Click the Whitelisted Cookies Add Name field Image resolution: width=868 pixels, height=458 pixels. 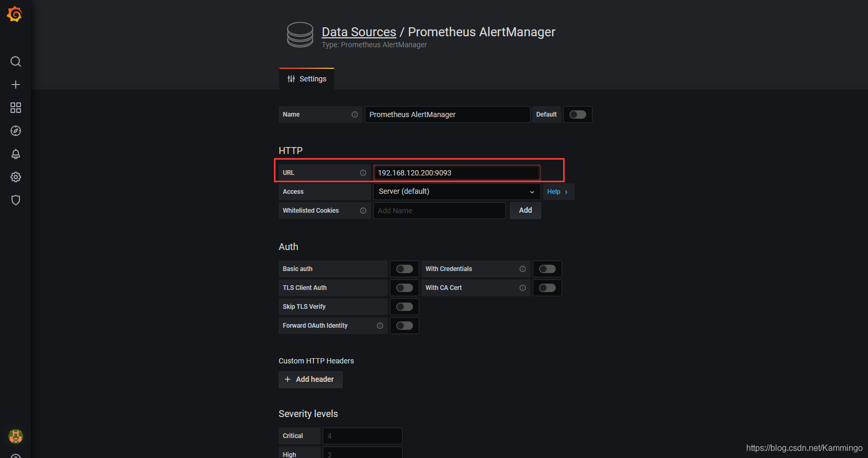pos(439,211)
